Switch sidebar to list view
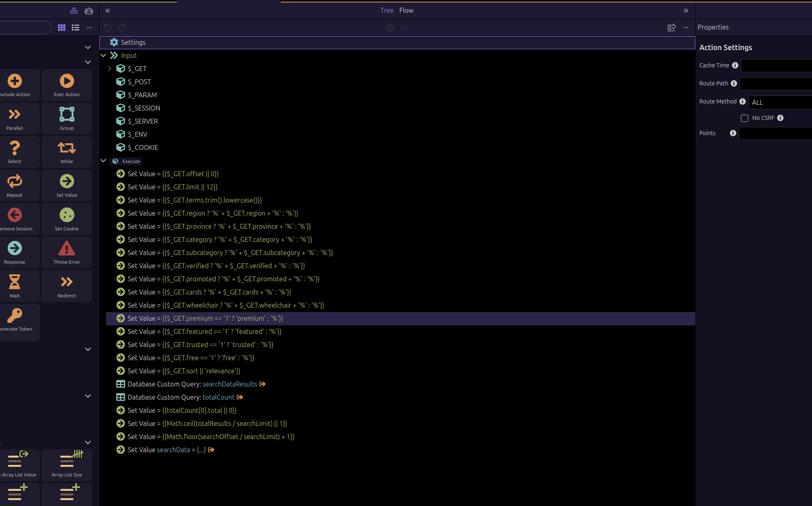812x506 pixels. tap(76, 28)
